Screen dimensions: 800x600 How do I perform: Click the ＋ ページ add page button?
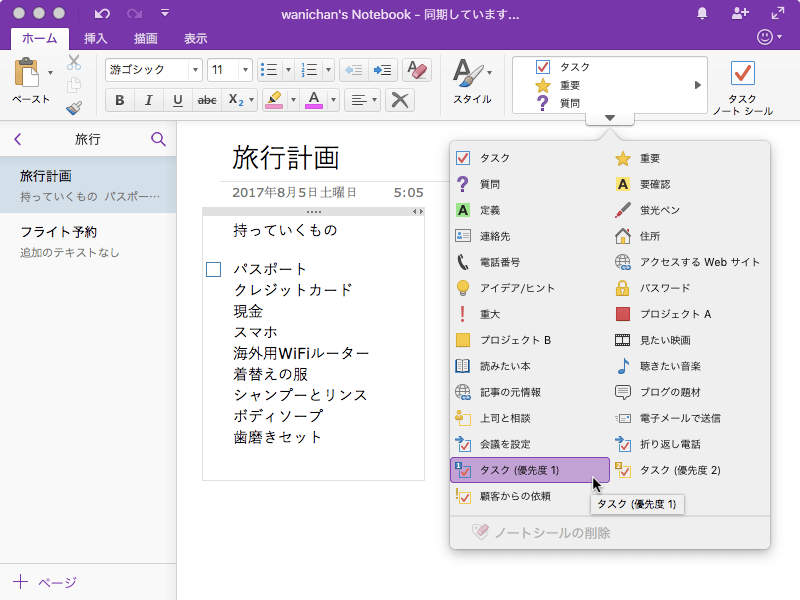[45, 582]
